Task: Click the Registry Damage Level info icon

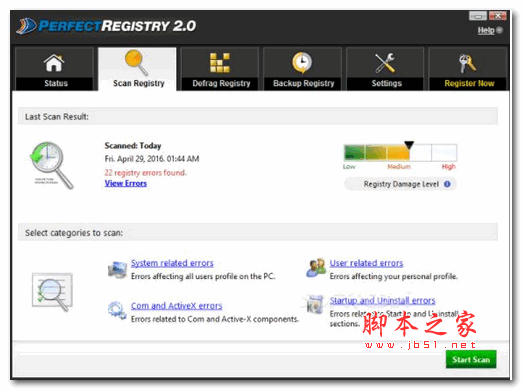Action: tap(447, 184)
